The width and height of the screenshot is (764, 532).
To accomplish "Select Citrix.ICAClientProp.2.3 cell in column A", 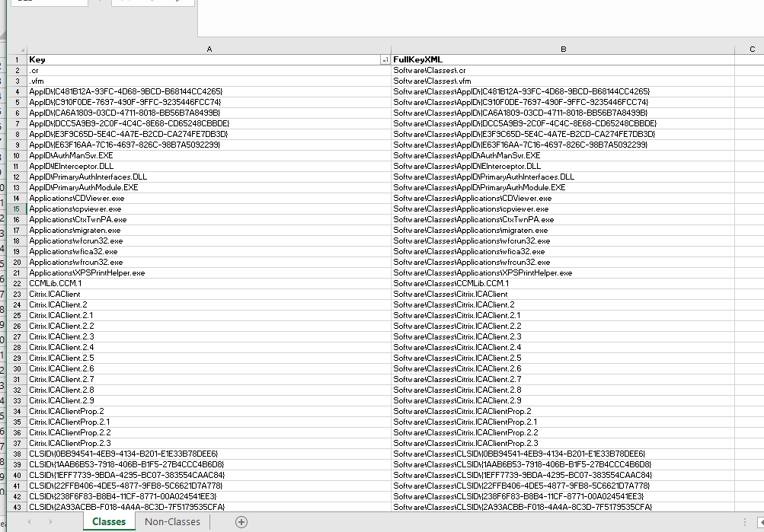I will (x=209, y=444).
